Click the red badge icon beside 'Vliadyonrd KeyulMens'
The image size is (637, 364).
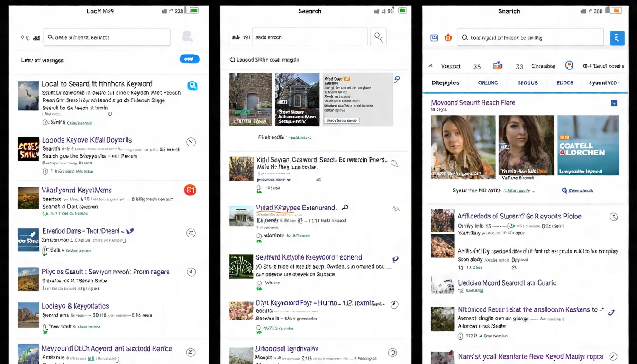pos(190,190)
